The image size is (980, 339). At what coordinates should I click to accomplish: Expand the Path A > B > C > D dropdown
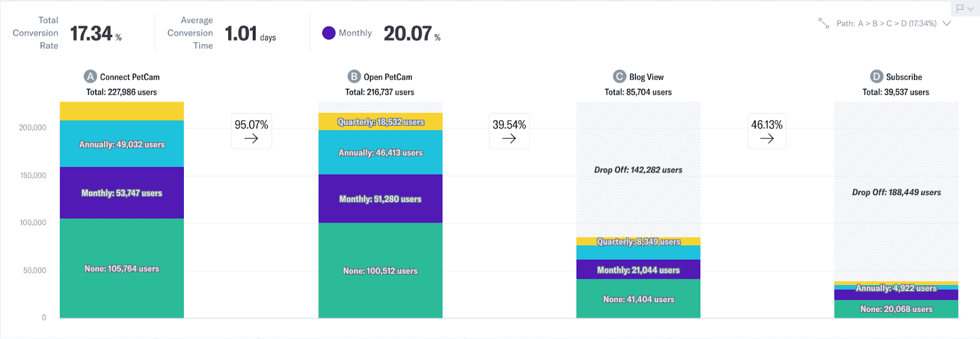tap(947, 23)
